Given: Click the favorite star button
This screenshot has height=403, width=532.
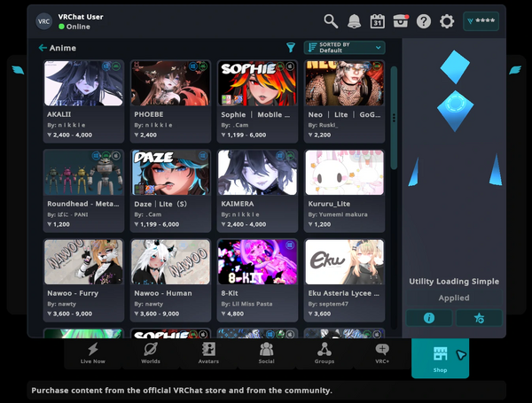Looking at the screenshot, I should tap(479, 318).
